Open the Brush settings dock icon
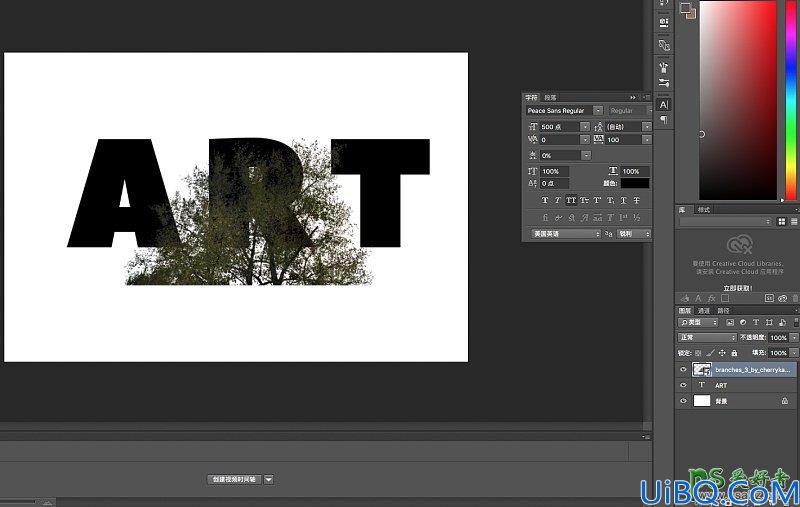Screen dimensions: 800x507 pos(664,67)
